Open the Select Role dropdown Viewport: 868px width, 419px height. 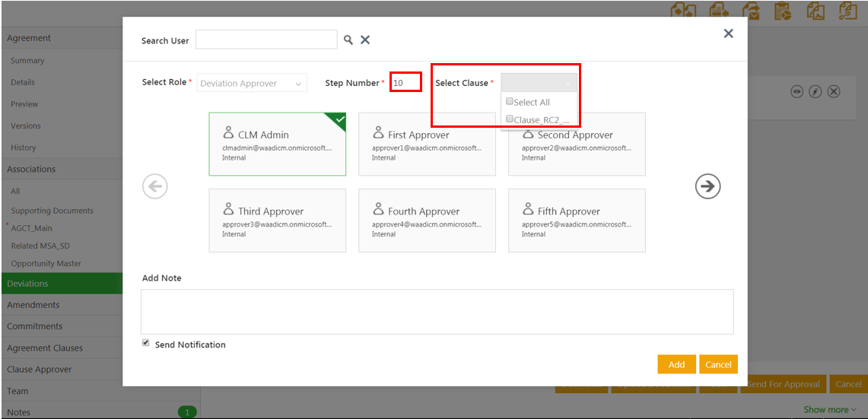(x=252, y=84)
